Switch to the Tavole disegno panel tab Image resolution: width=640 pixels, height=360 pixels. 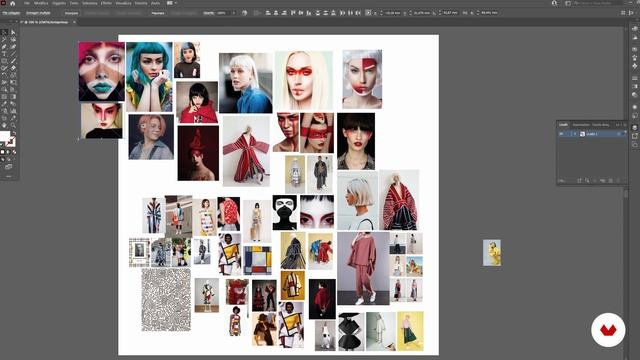[600, 124]
